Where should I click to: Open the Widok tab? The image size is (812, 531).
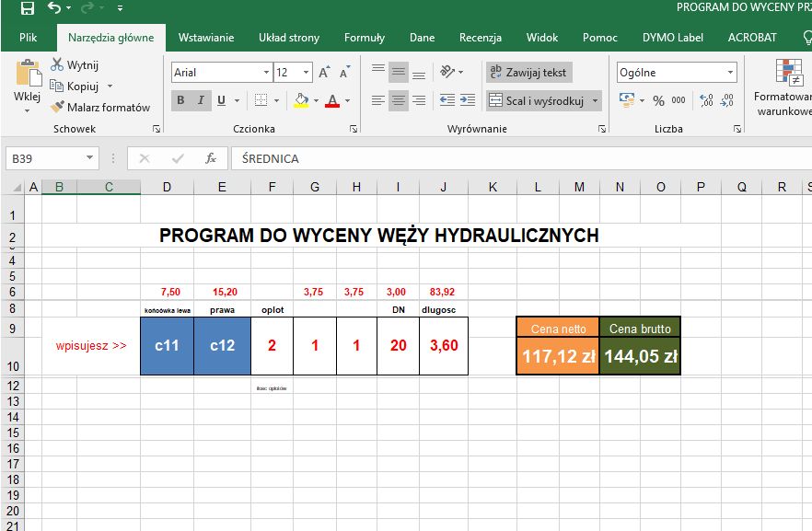point(542,37)
